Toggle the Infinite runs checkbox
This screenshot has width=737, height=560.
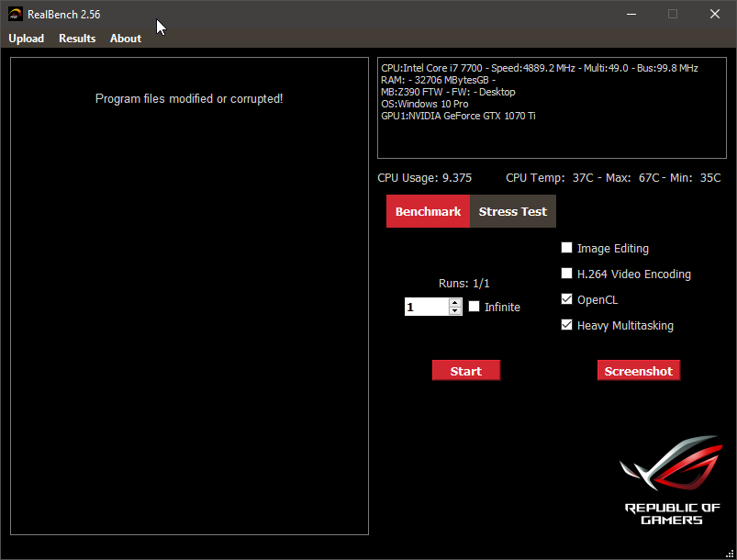(x=475, y=307)
